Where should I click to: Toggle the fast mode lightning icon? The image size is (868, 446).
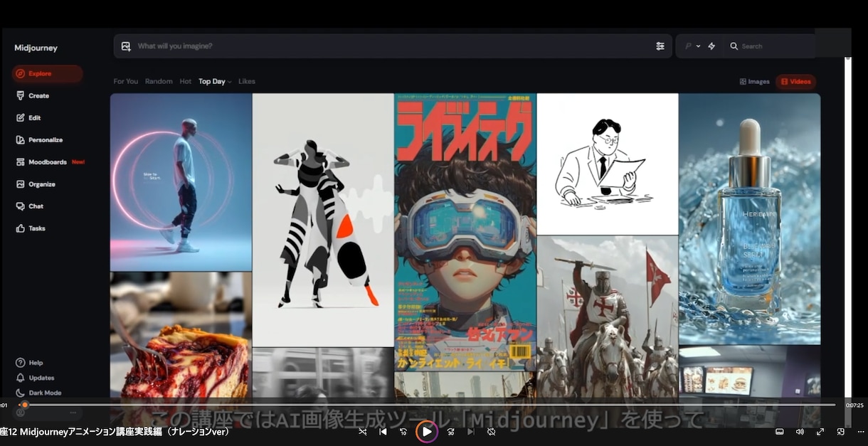(x=711, y=46)
